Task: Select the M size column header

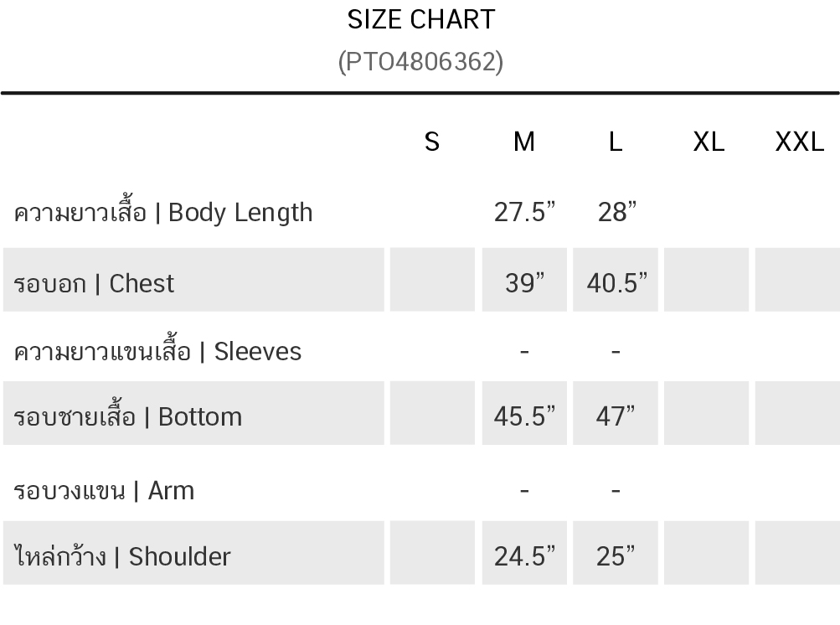Action: [x=524, y=142]
